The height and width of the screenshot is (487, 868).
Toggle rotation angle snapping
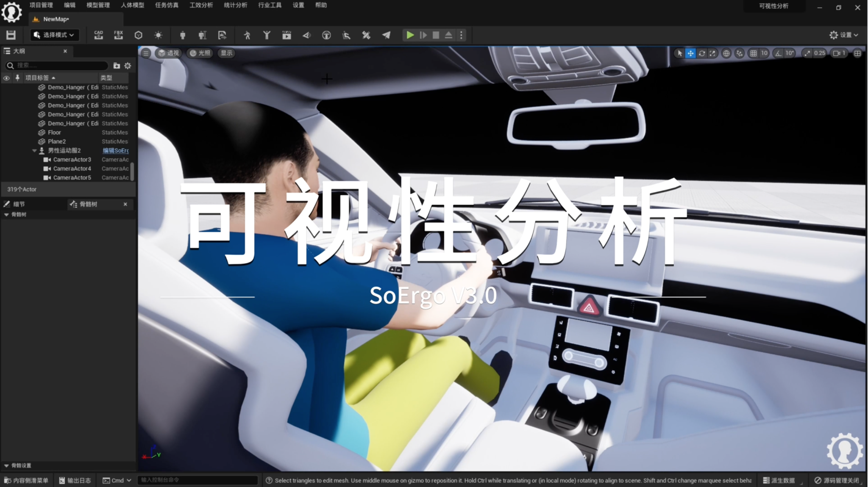779,53
